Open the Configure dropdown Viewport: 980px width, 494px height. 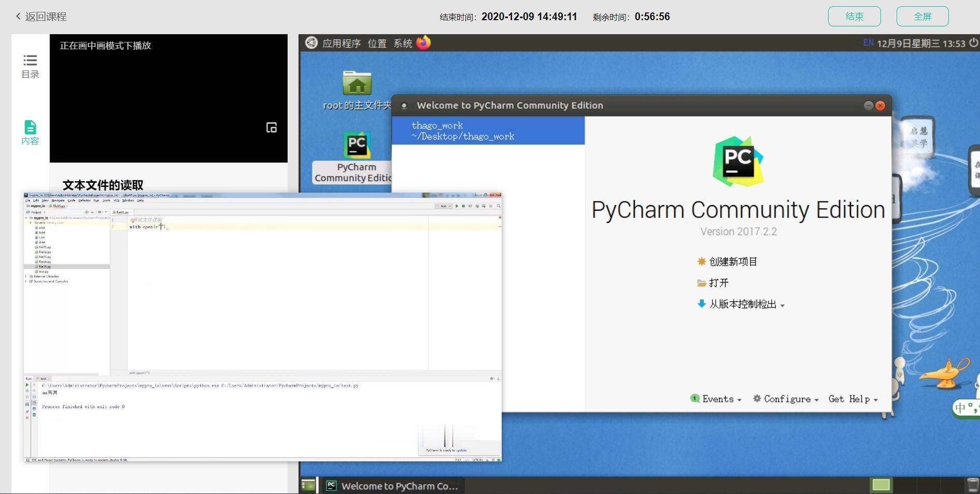(786, 399)
